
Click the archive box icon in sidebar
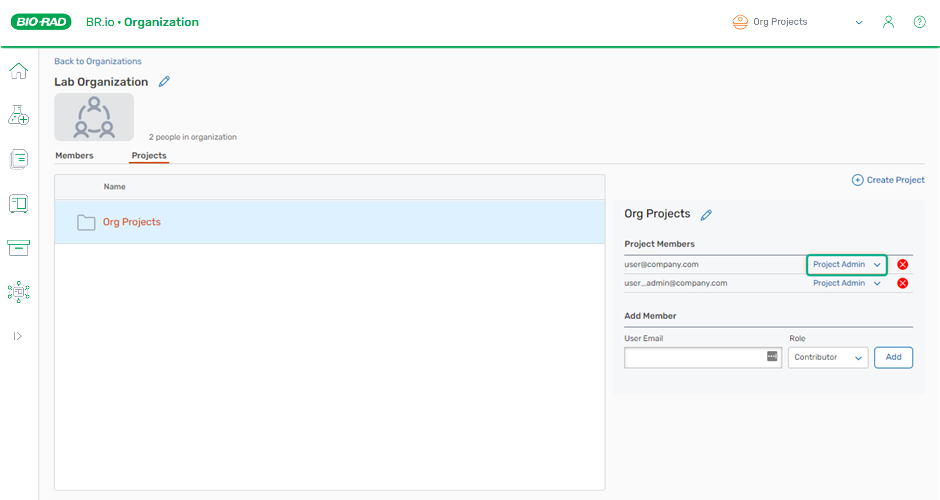coord(18,247)
